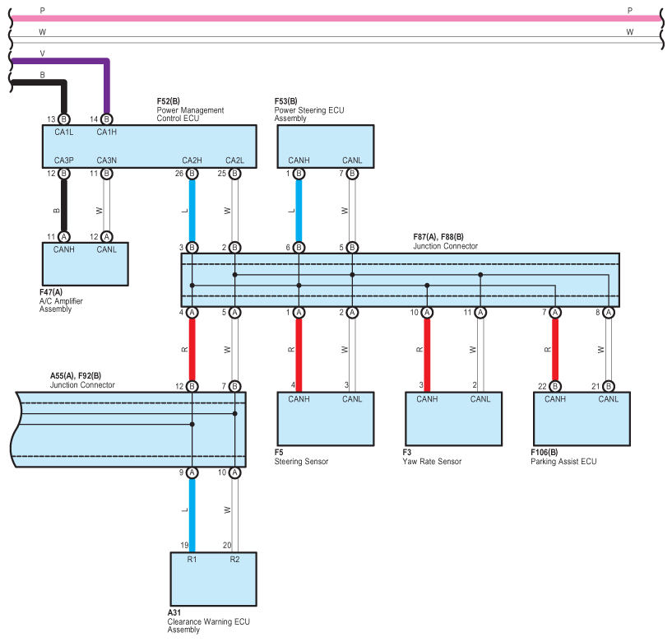Click pin 14 connector circle above CA1H
The height and width of the screenshot is (642, 672).
pyautogui.click(x=107, y=119)
